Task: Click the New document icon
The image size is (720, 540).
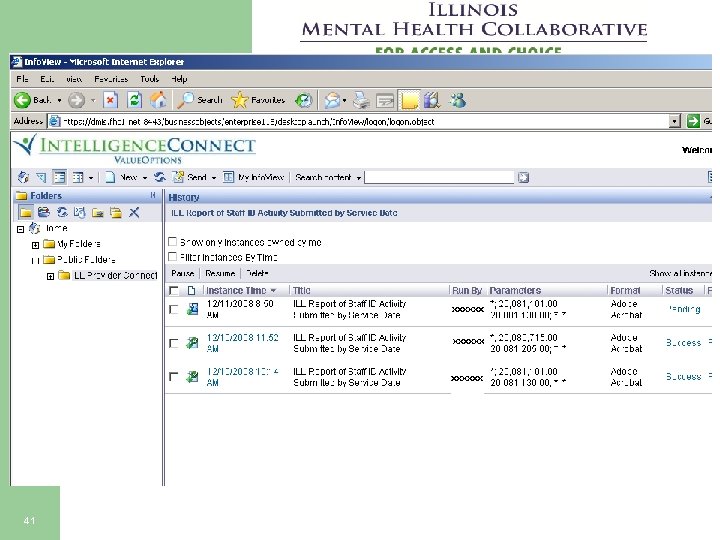Action: (110, 177)
